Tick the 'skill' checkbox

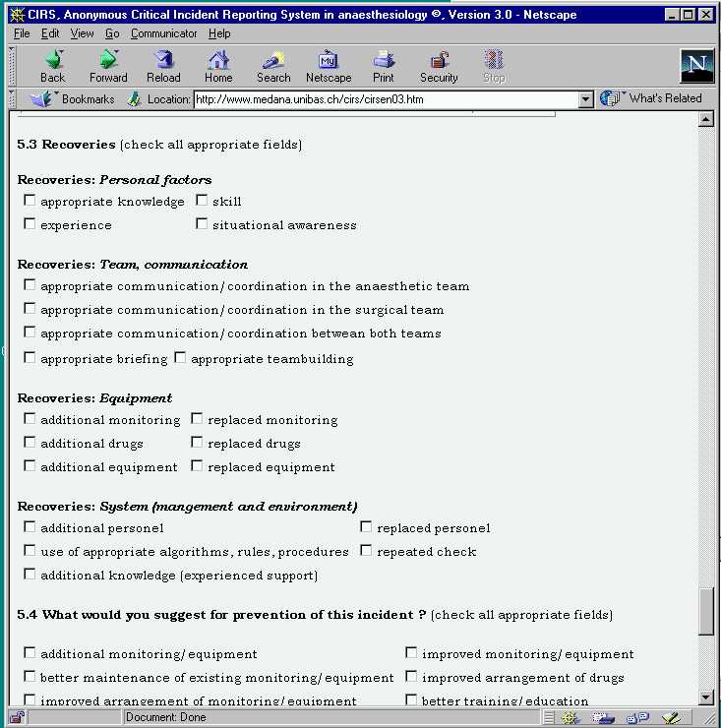(x=202, y=200)
